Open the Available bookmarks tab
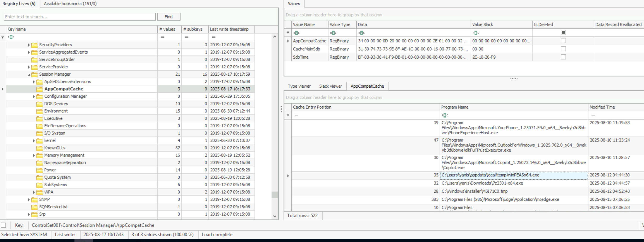This screenshot has width=644, height=242. [70, 4]
